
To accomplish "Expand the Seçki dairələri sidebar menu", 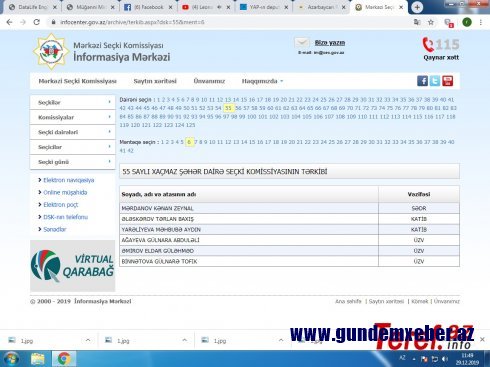I will point(72,132).
